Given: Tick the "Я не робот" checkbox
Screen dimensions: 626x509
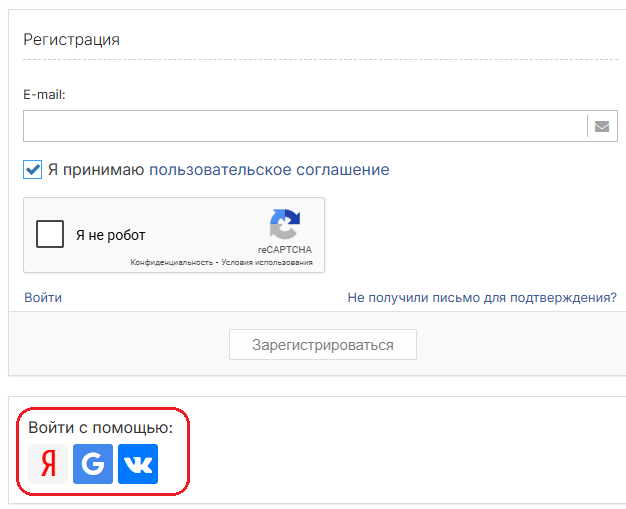Looking at the screenshot, I should pos(50,234).
